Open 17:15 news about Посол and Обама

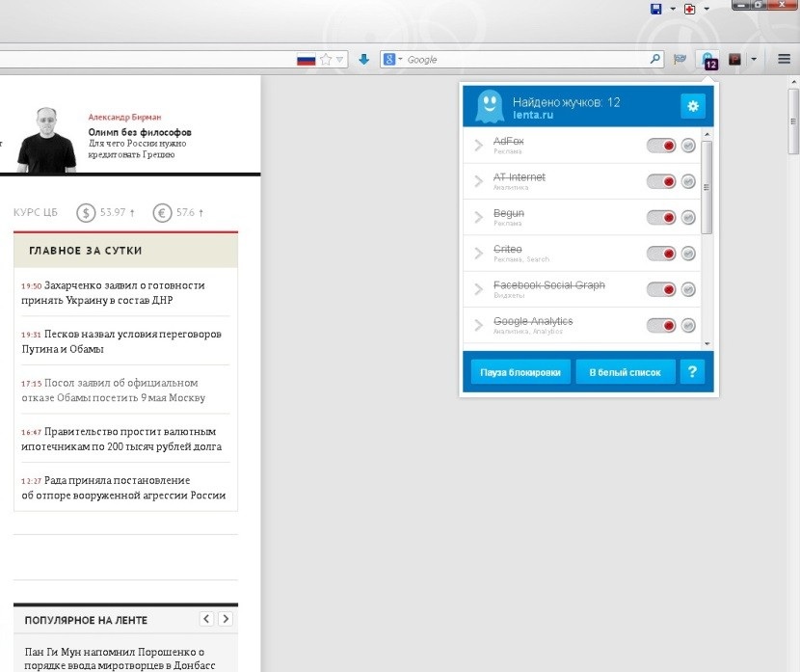[114, 390]
